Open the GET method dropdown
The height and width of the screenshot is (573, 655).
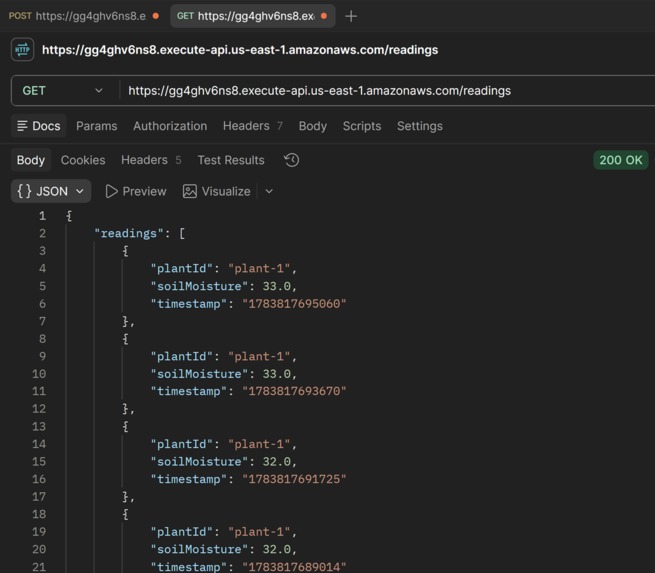[63, 91]
